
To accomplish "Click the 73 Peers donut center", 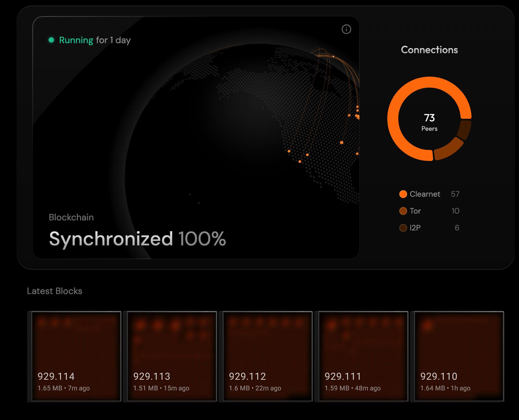I will (x=429, y=122).
